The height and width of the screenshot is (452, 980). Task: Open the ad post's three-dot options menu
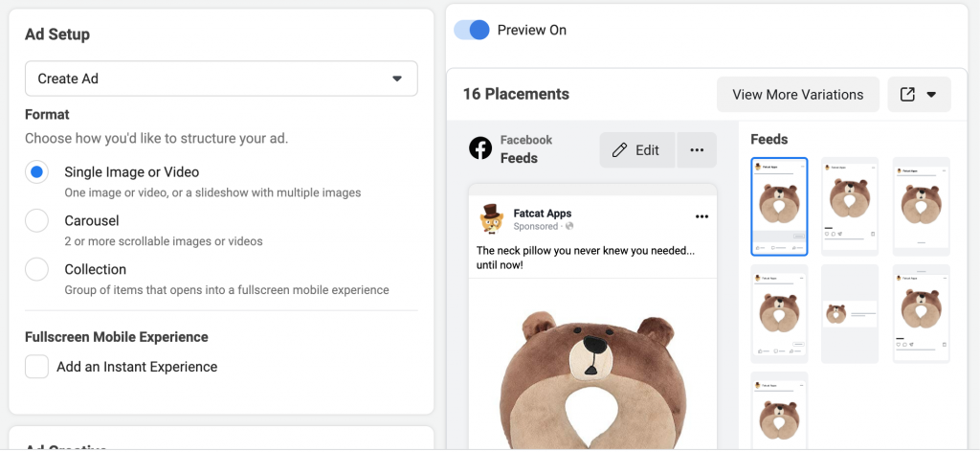(702, 216)
